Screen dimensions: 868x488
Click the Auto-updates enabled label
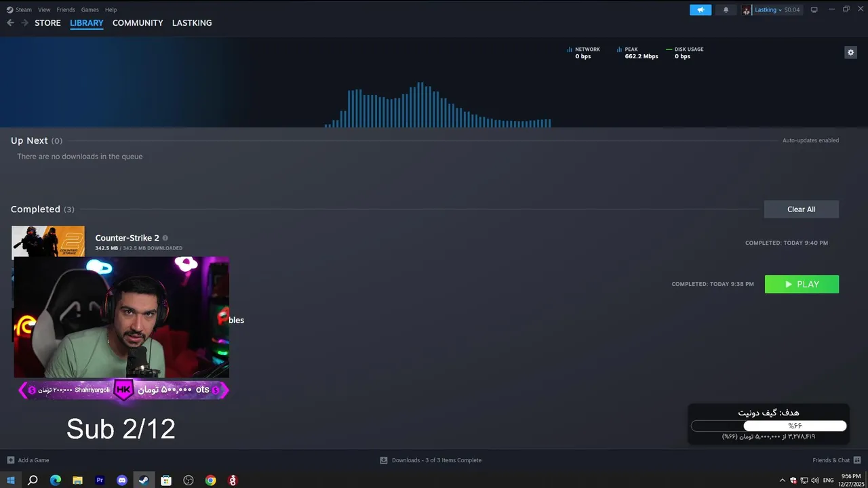(x=810, y=140)
